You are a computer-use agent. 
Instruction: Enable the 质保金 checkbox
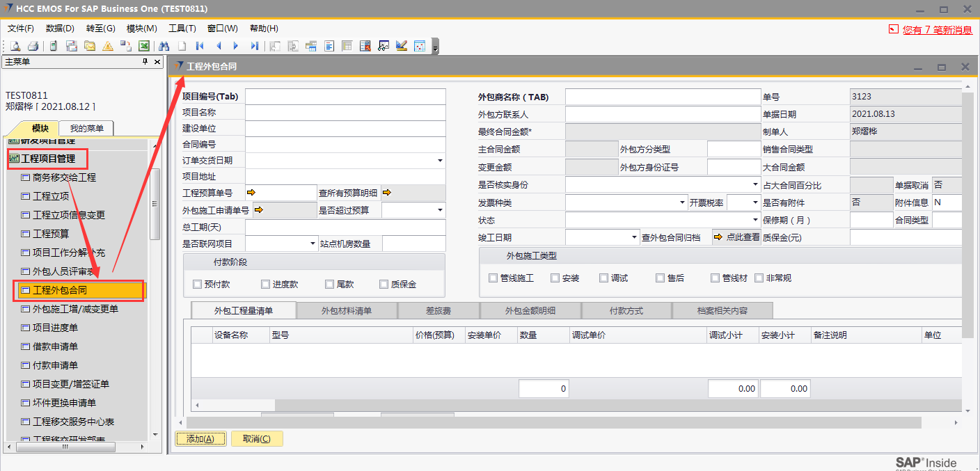coord(384,284)
